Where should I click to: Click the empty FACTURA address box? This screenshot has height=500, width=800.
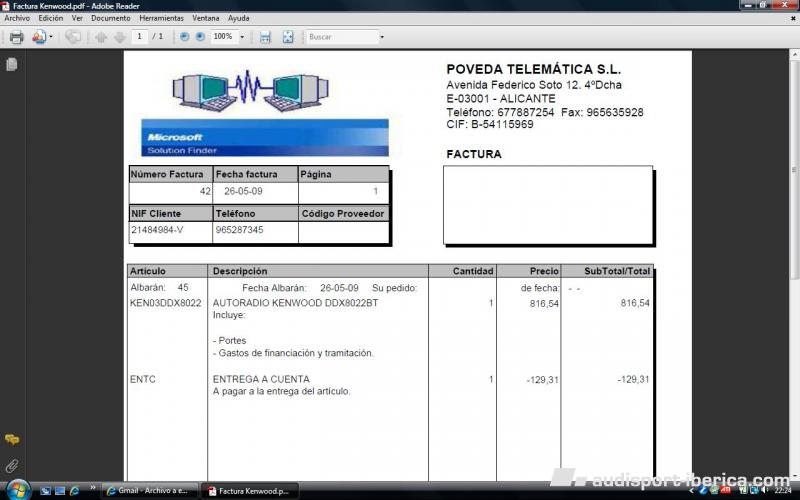[548, 205]
